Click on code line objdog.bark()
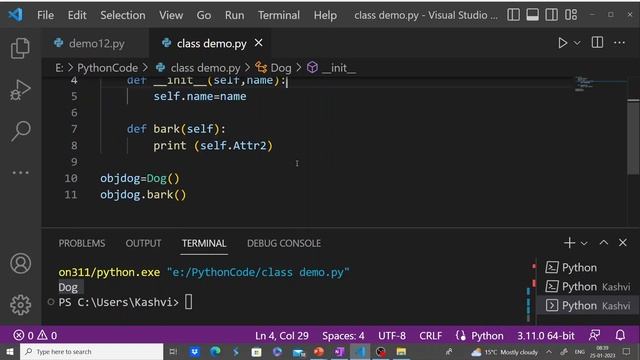 [x=143, y=195]
